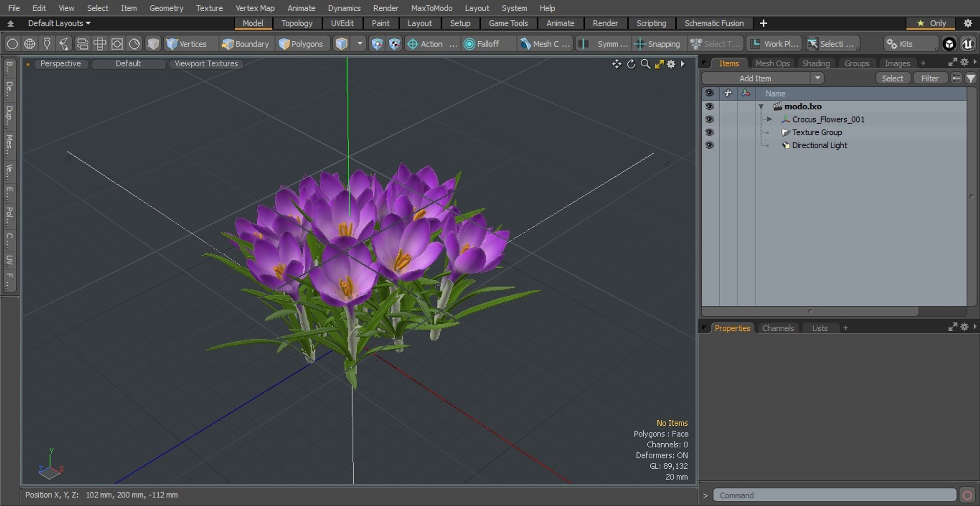
Task: Hide the Directional Light item
Action: coord(709,145)
